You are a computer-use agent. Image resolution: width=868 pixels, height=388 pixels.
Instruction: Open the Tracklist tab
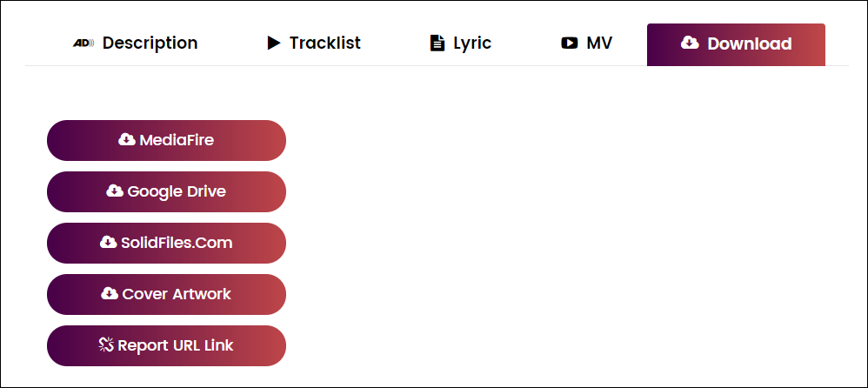point(324,43)
